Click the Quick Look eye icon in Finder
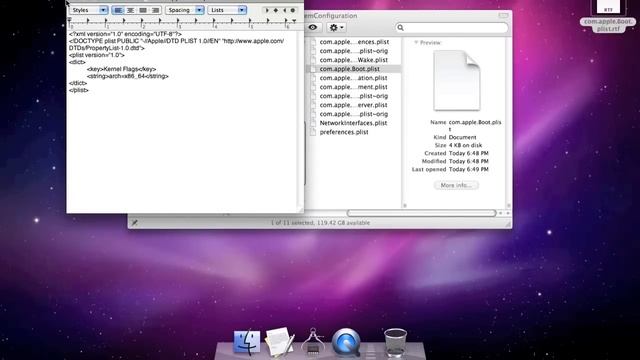Image resolution: width=640 pixels, height=360 pixels. pos(313,27)
